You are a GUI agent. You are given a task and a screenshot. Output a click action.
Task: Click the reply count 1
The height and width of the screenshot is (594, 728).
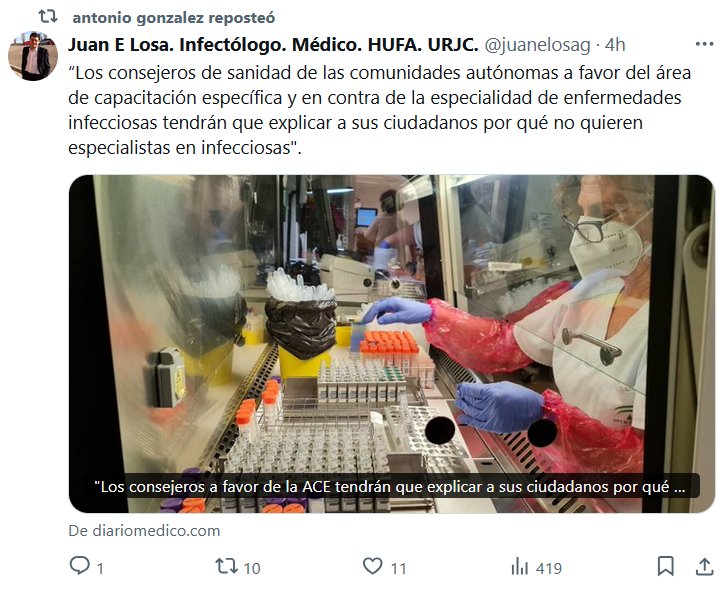click(100, 568)
